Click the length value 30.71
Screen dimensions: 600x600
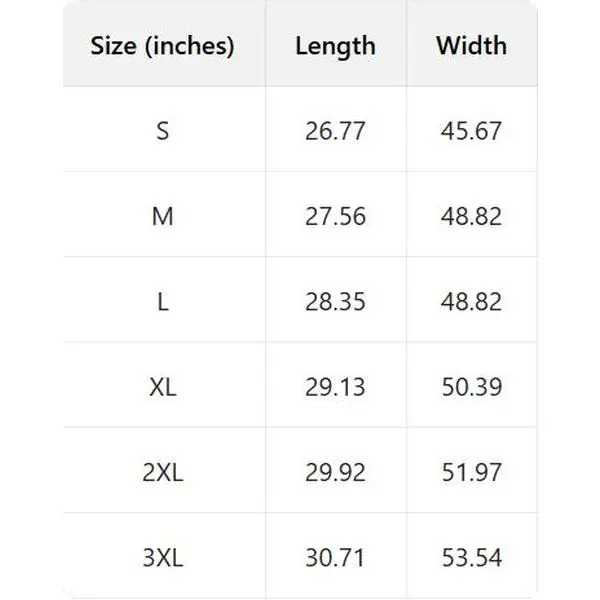click(335, 556)
